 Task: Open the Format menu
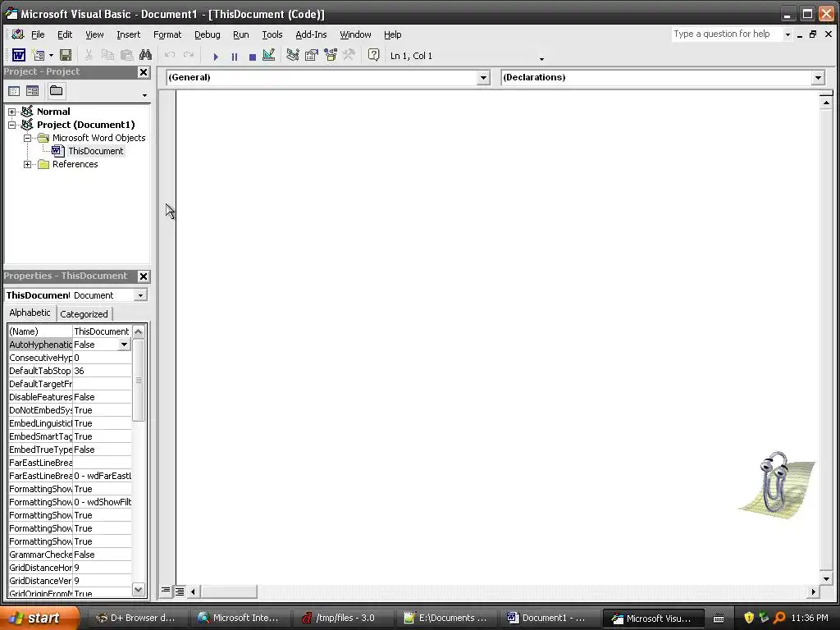(167, 34)
